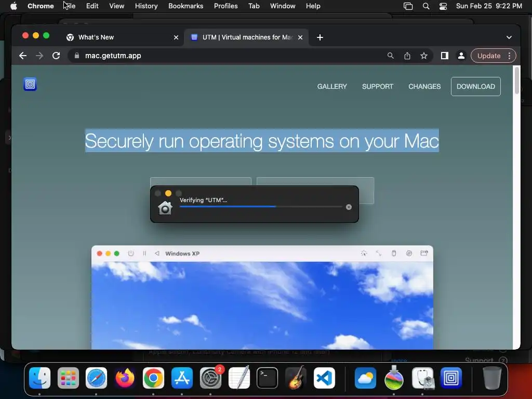
Task: Open the Trash in the Dock
Action: [x=492, y=378]
